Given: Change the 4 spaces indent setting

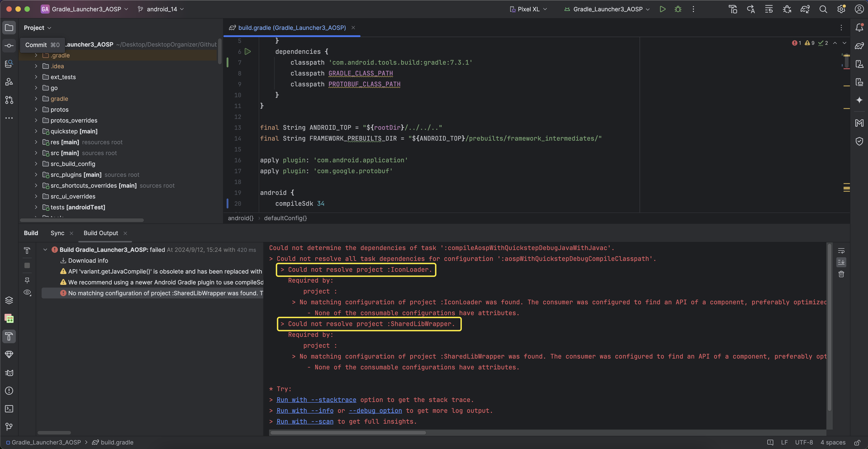Looking at the screenshot, I should click(x=833, y=442).
